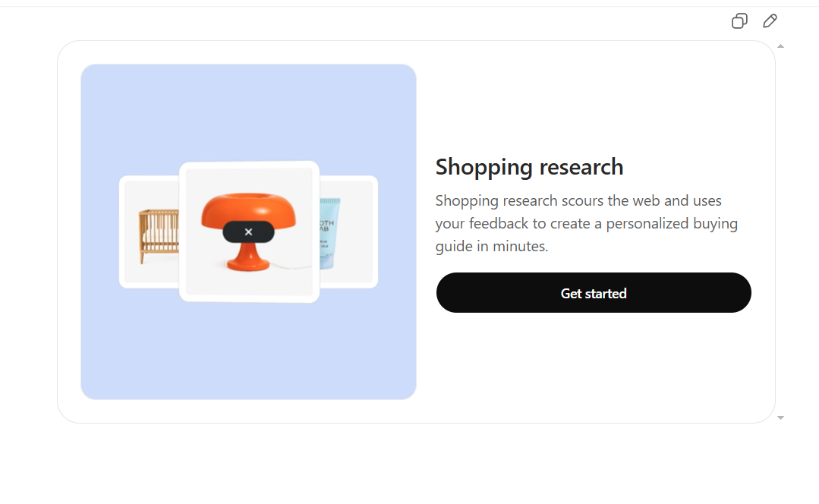The image size is (819, 504).
Task: Click the scrollbar track beside the card
Action: coord(780,228)
